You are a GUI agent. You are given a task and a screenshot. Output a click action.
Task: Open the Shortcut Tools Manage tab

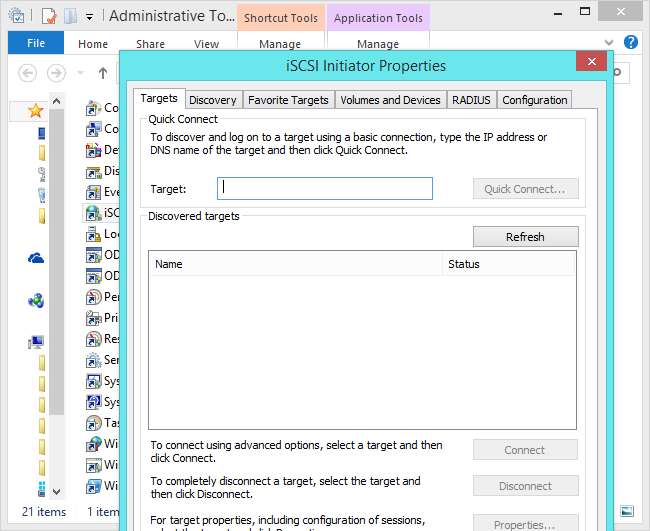point(280,44)
